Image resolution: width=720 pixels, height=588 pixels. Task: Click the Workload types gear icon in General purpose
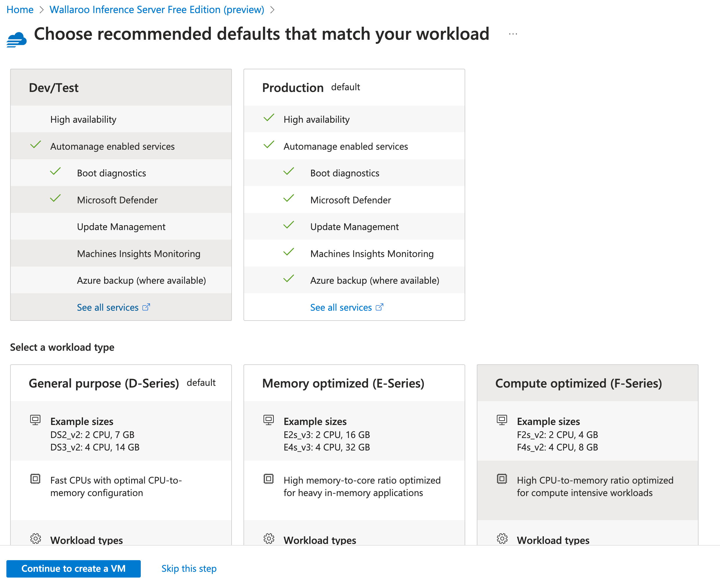click(x=35, y=539)
